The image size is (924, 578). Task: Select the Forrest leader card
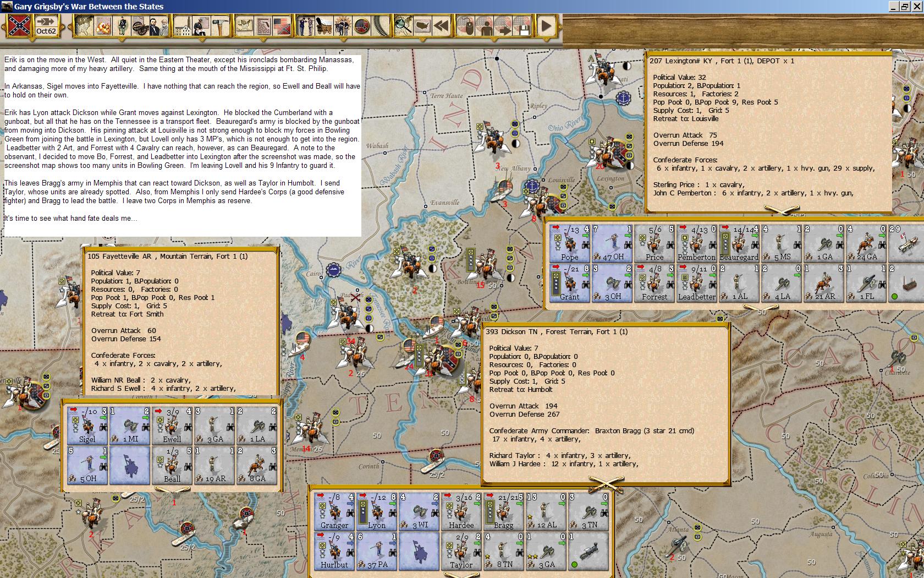pyautogui.click(x=654, y=282)
